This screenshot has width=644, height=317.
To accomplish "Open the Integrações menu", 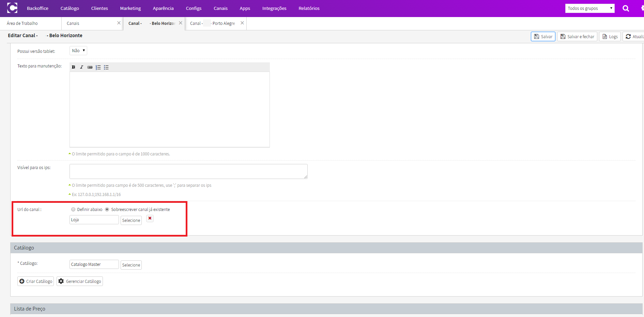I will point(274,8).
